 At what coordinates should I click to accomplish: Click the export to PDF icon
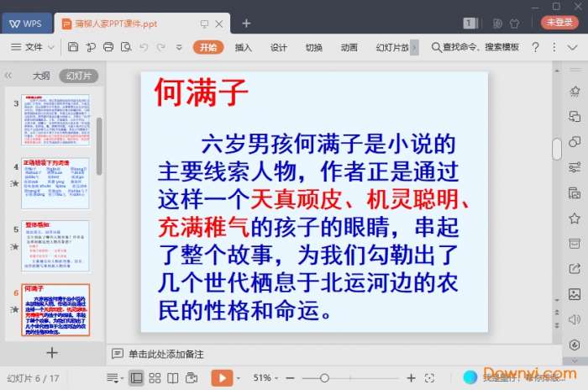point(91,47)
